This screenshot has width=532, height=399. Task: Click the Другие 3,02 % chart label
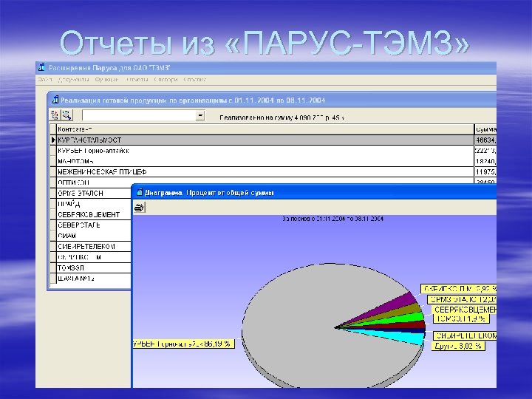458,346
